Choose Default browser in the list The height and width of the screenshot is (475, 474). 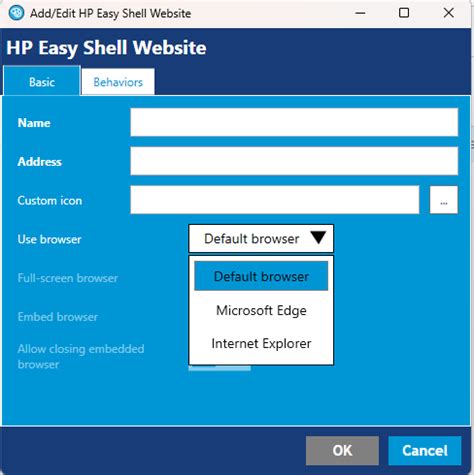261,276
